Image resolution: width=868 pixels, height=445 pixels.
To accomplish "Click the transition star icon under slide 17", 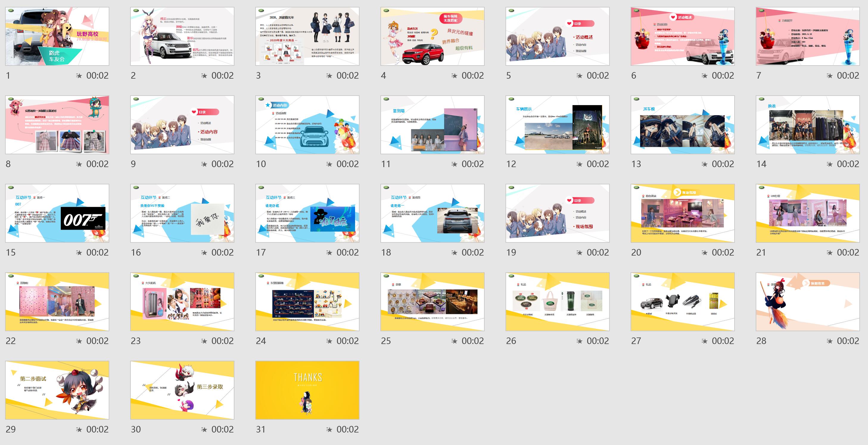I will click(329, 253).
